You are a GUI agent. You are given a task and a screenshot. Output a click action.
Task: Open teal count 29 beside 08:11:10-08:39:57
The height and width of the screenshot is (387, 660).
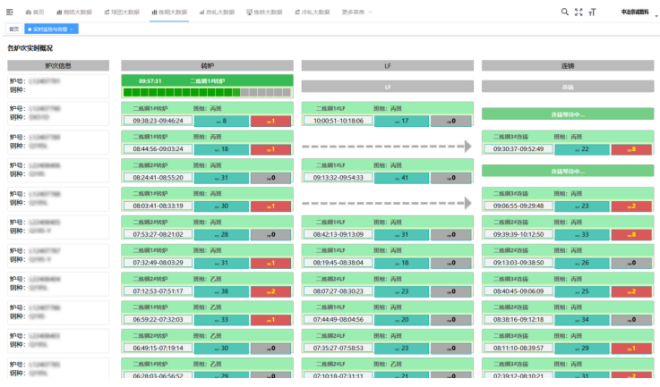tap(582, 348)
